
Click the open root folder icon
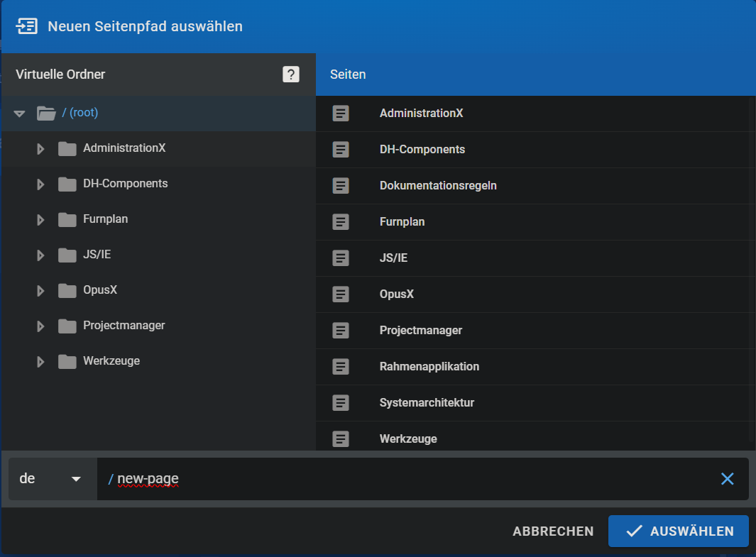pyautogui.click(x=46, y=113)
